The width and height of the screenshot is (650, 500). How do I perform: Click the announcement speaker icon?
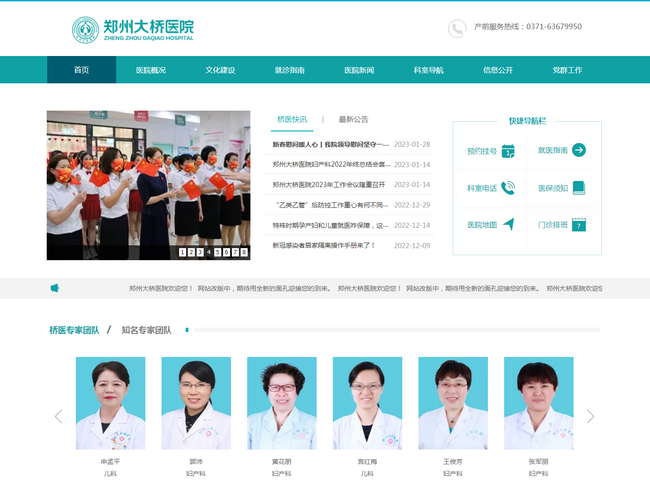(x=55, y=288)
